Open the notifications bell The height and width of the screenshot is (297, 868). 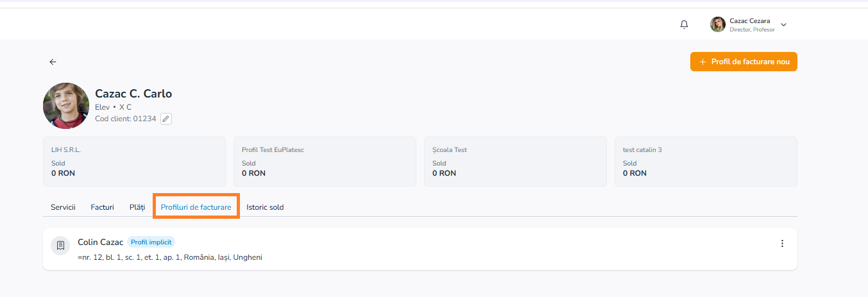(x=684, y=24)
